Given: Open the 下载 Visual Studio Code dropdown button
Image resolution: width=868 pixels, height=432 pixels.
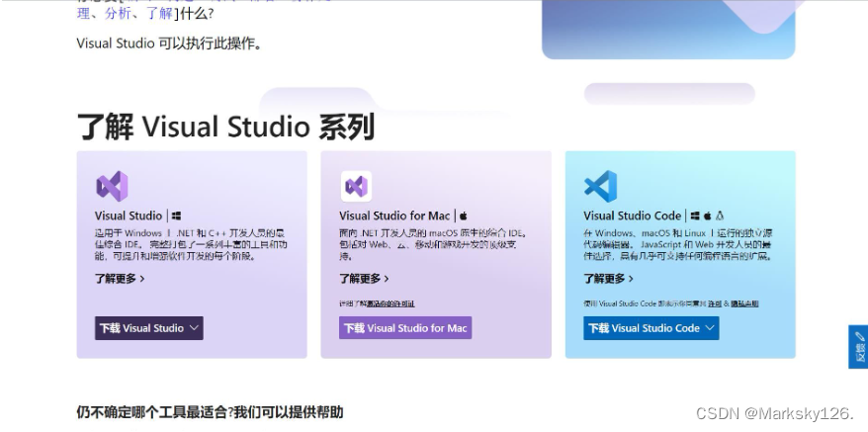Looking at the screenshot, I should 651,328.
